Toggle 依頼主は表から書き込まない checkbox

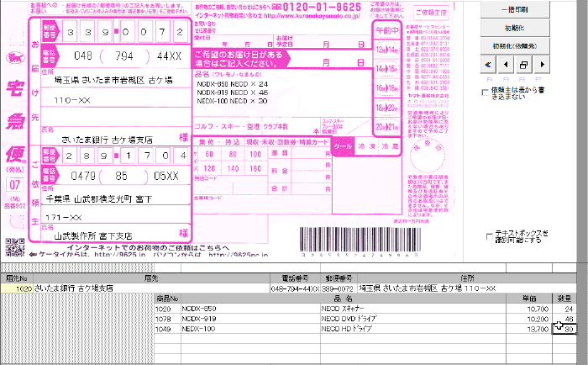pyautogui.click(x=485, y=92)
